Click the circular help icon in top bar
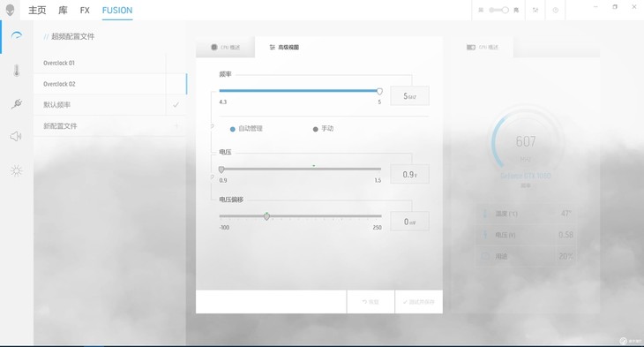This screenshot has width=644, height=347. tap(555, 11)
